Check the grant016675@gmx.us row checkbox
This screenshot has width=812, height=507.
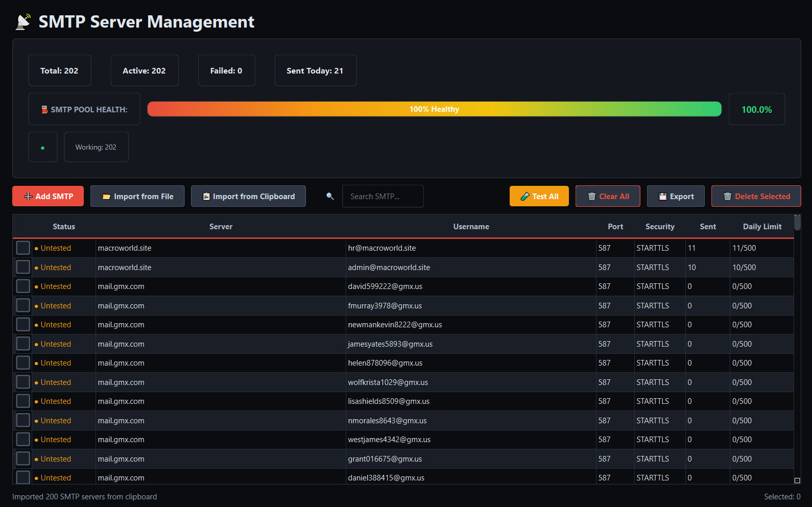(x=23, y=458)
